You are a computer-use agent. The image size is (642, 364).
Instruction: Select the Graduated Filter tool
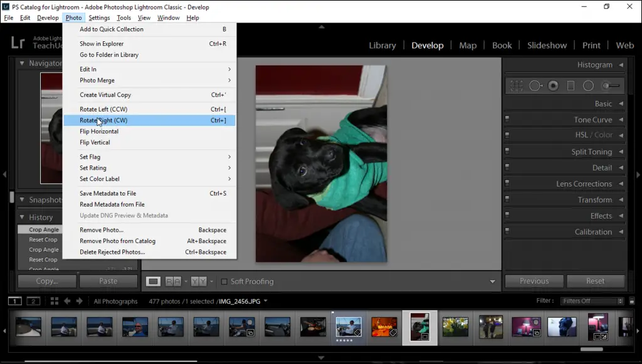tap(571, 85)
